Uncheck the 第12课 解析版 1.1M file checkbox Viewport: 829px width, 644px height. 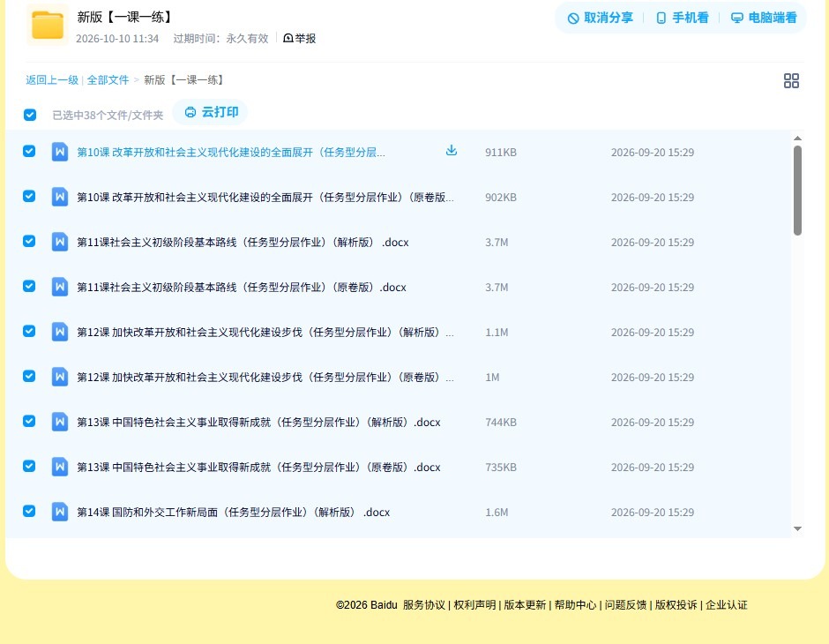pos(29,331)
